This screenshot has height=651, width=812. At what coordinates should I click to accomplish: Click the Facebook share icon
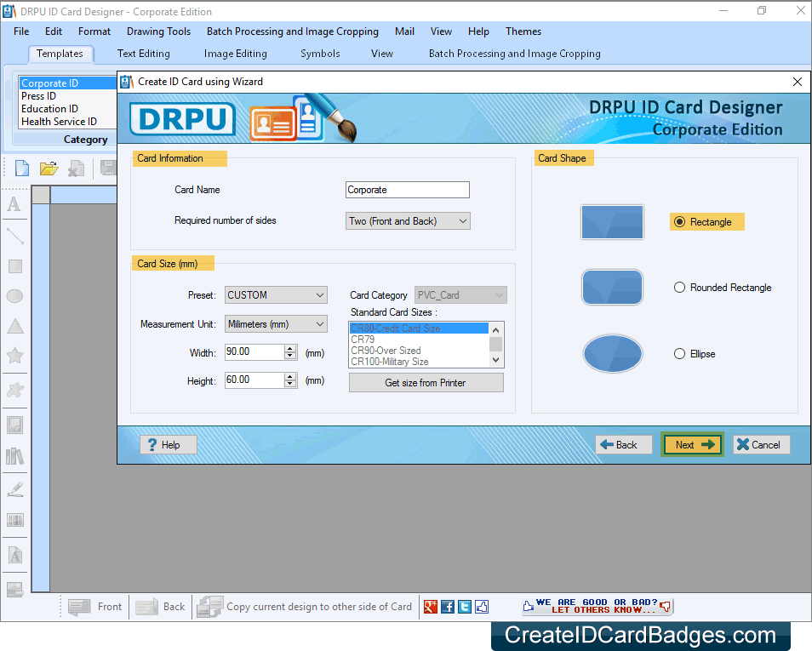(x=448, y=607)
